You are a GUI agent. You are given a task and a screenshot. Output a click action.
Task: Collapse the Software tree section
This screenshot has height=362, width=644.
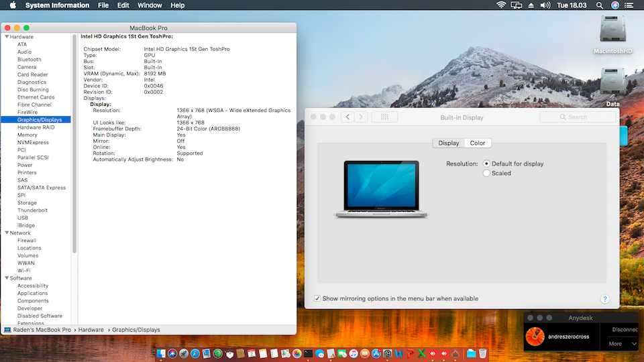(6, 278)
